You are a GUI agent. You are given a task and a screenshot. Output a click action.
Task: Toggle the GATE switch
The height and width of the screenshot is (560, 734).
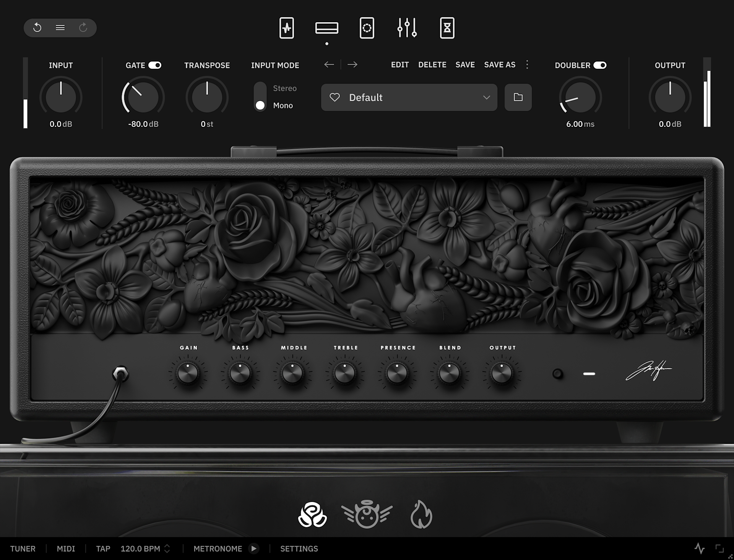coord(155,65)
